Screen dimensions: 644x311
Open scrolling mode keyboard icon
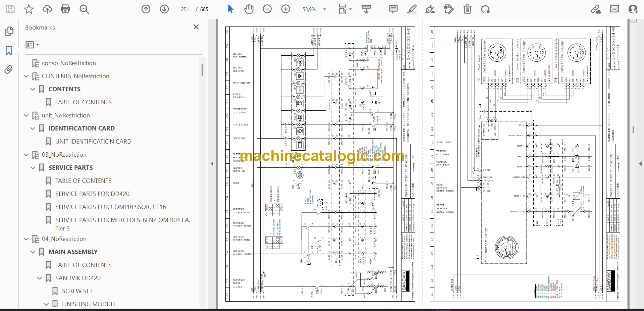366,9
